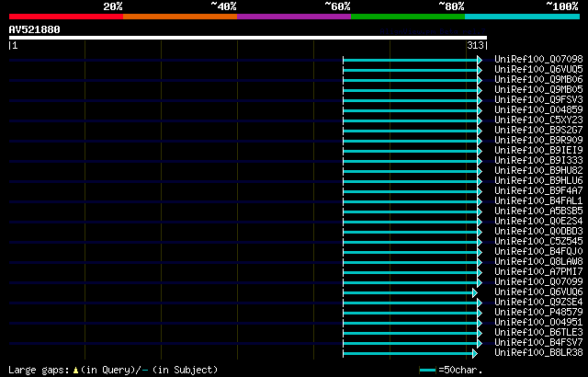588x377 pixels.
Task: Select the UniRef100_C5XY23 label
Action: pyautogui.click(x=538, y=120)
